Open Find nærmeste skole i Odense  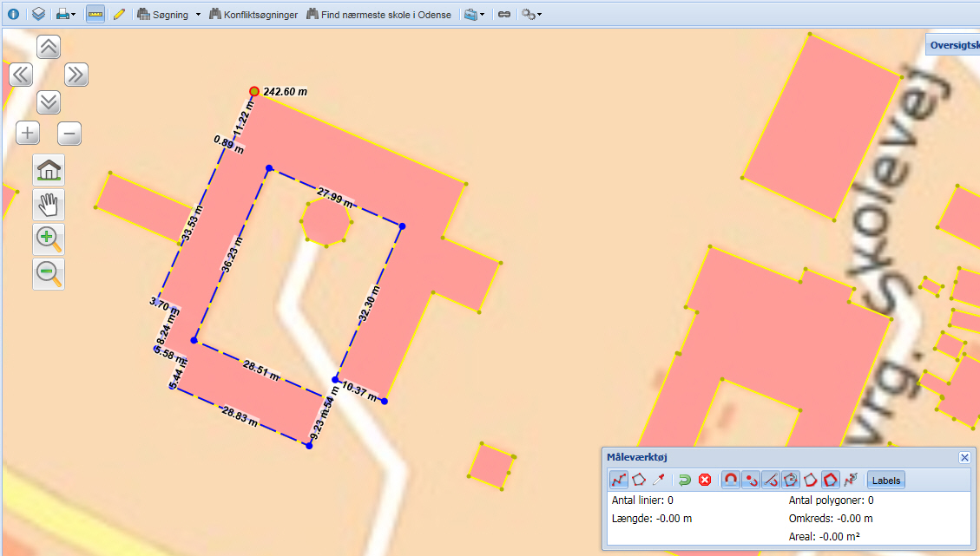(x=378, y=15)
